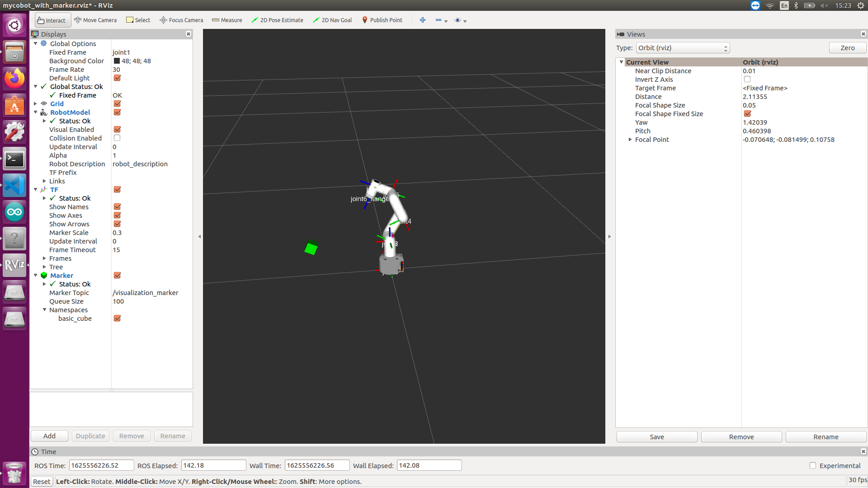
Task: Expand the Focal Point property
Action: [630, 140]
